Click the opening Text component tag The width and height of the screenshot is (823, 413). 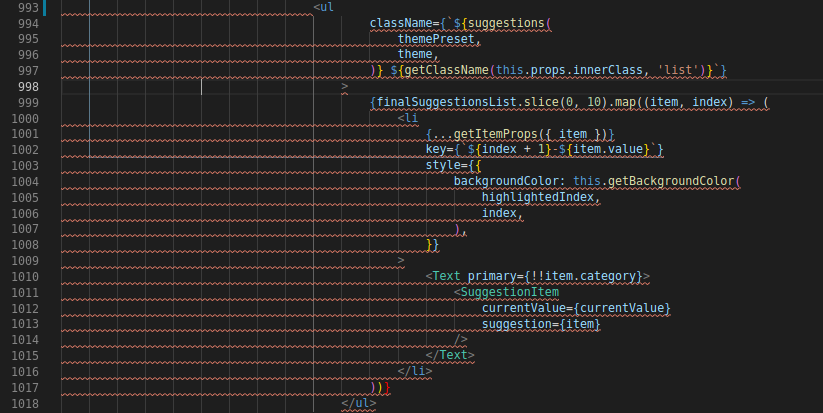[443, 276]
